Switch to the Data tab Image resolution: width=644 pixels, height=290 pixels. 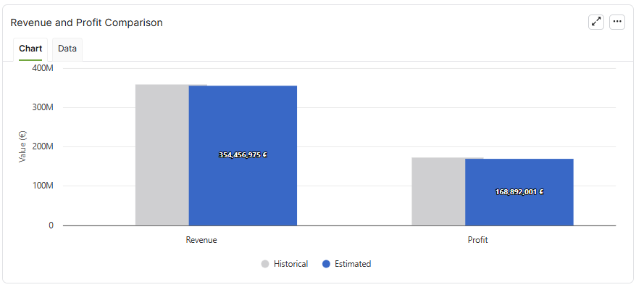coord(67,49)
